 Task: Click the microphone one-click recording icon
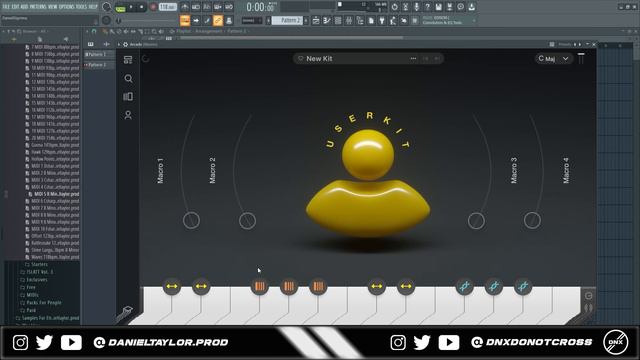416,7
